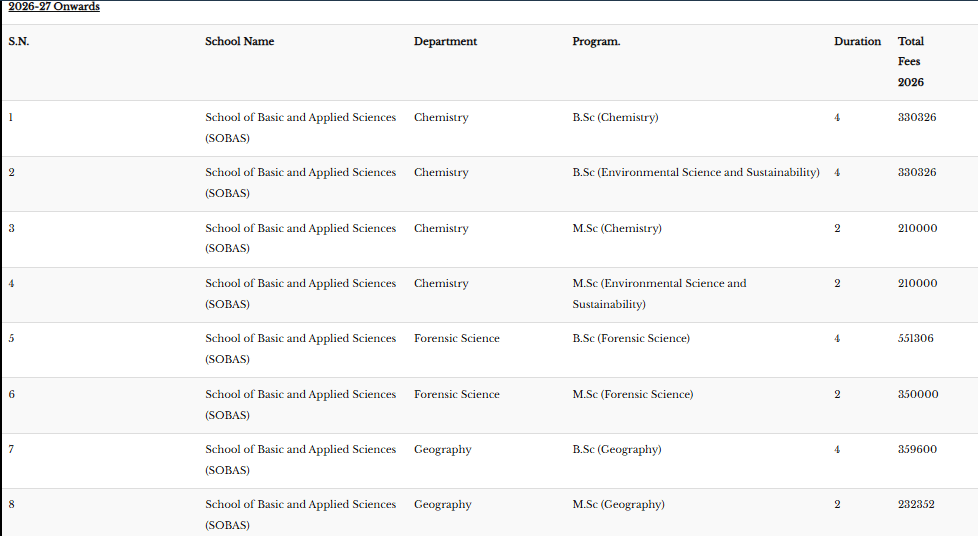The image size is (978, 536).
Task: Click the B.Sc (Geography) program cell
Action: [616, 450]
